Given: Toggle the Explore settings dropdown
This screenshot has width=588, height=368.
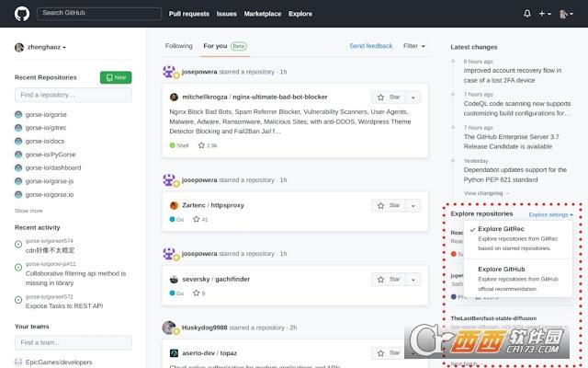Looking at the screenshot, I should click(550, 214).
